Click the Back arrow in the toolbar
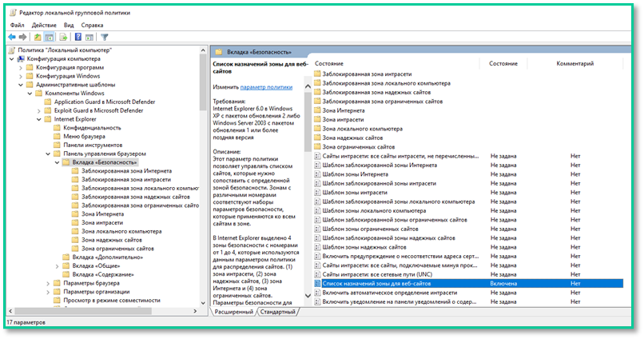Image resolution: width=644 pixels, height=339 pixels. coord(12,37)
